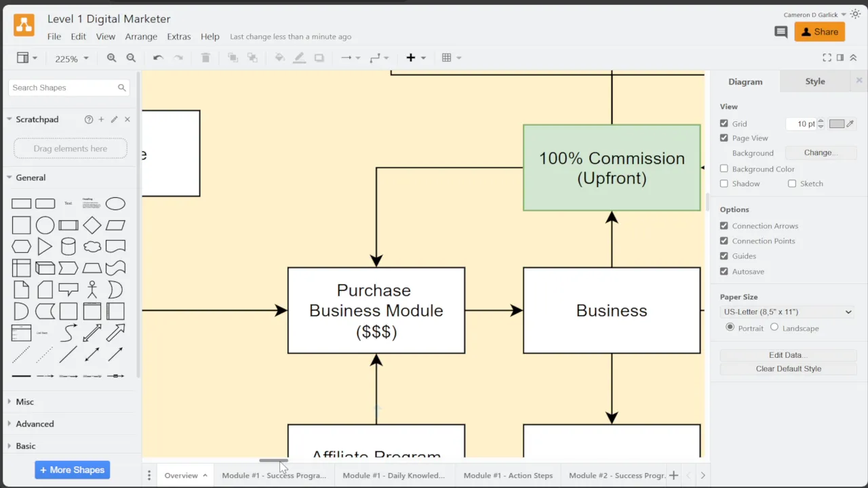Click the Redo arrow icon
The height and width of the screenshot is (488, 868).
(x=178, y=58)
